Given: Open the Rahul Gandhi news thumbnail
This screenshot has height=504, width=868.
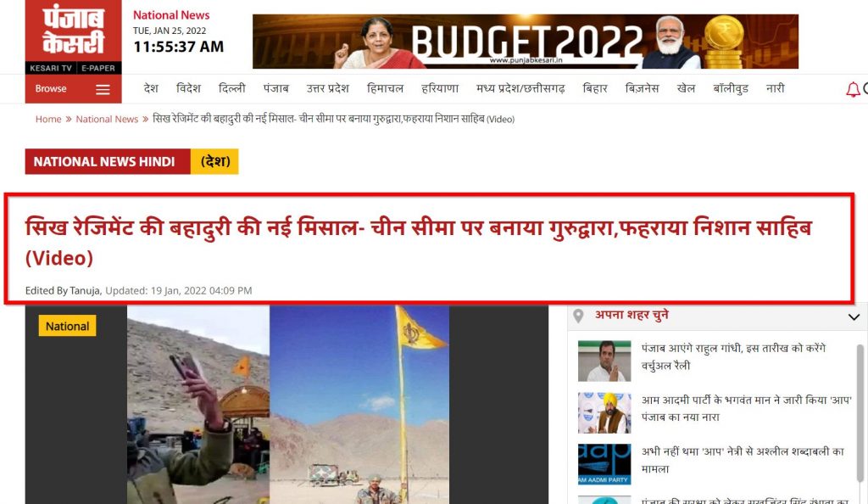Looking at the screenshot, I should pos(604,361).
